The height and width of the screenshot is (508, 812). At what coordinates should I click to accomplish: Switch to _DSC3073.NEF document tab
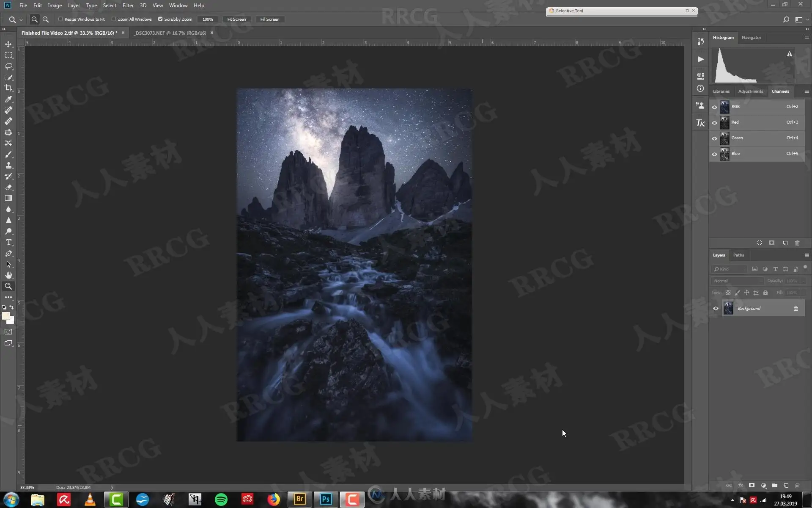170,33
